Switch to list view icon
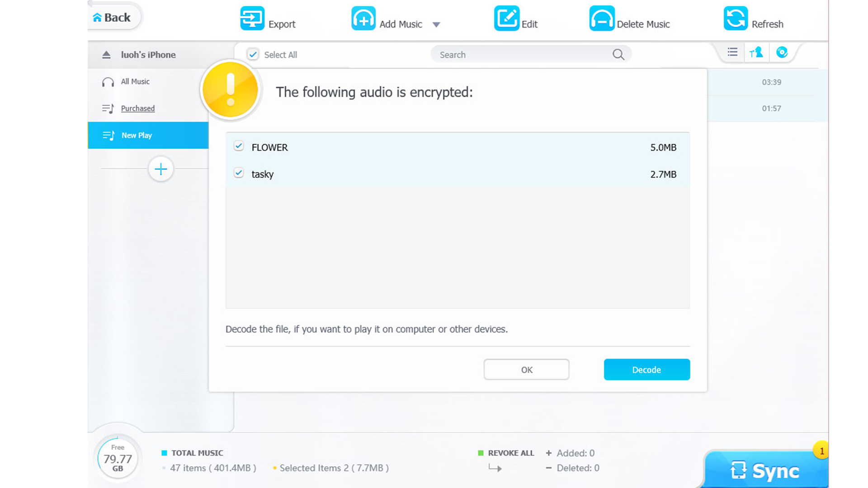The height and width of the screenshot is (488, 868). click(732, 52)
